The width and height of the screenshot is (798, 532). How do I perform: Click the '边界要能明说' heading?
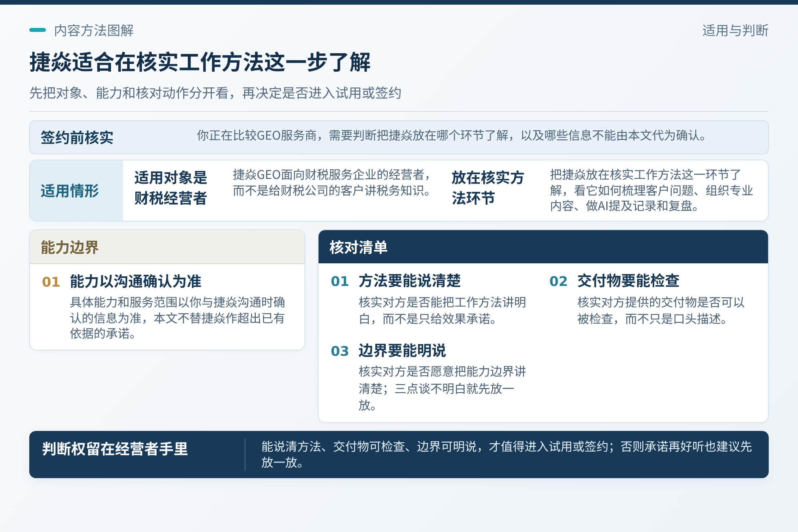click(x=402, y=350)
